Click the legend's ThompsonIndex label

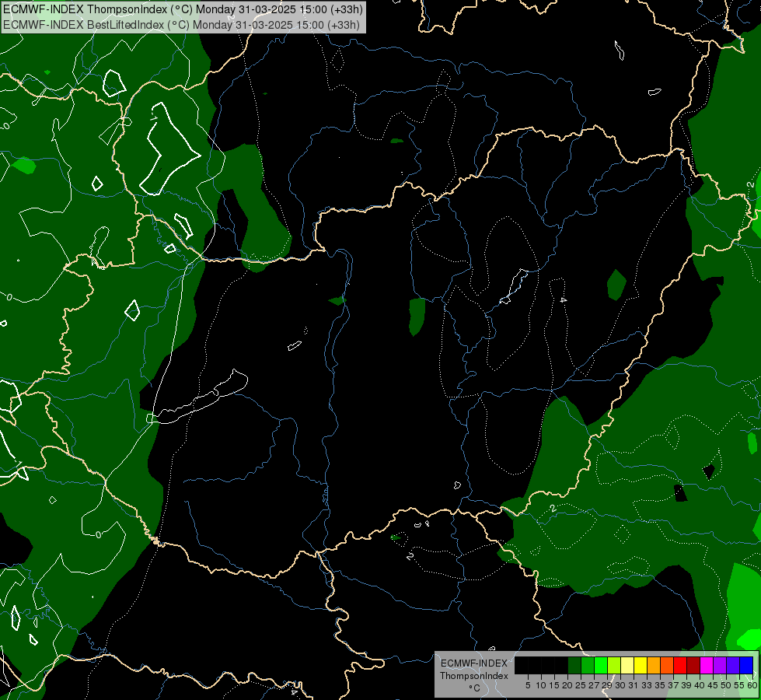tap(474, 676)
